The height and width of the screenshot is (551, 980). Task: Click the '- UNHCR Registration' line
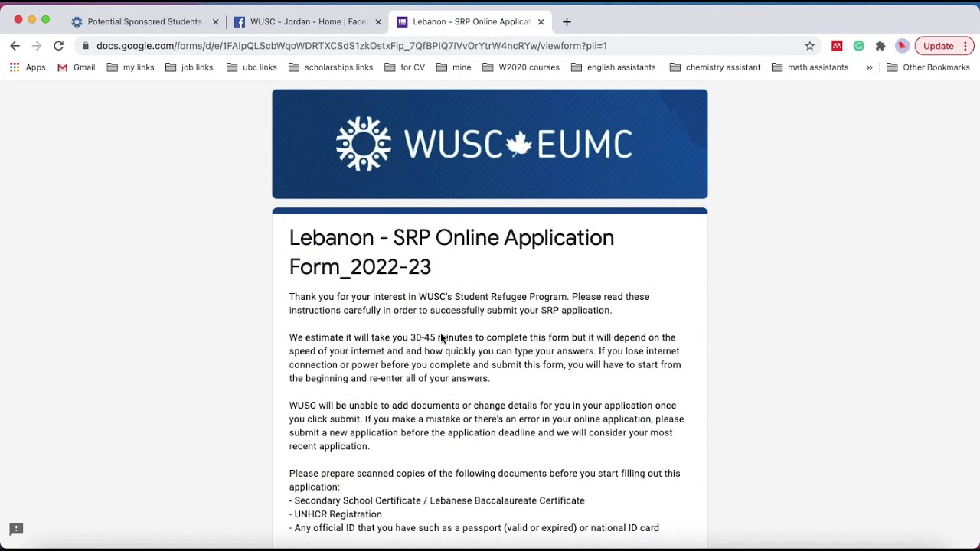(x=335, y=514)
